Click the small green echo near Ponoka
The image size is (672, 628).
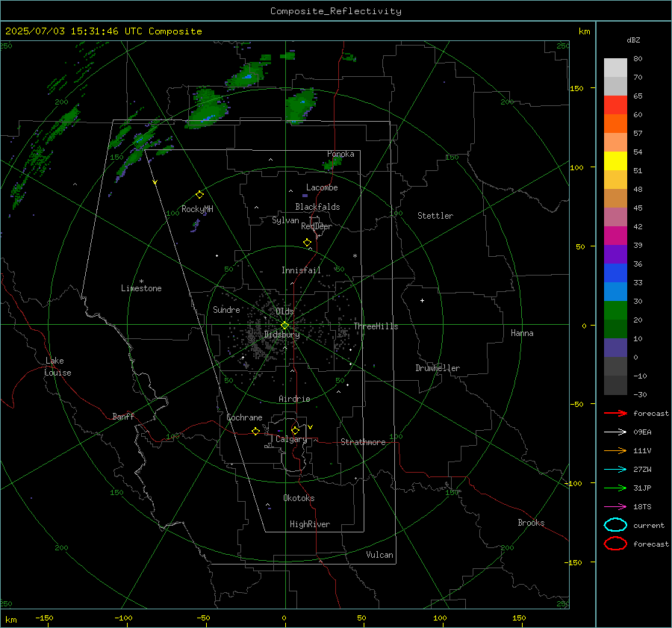(x=332, y=164)
